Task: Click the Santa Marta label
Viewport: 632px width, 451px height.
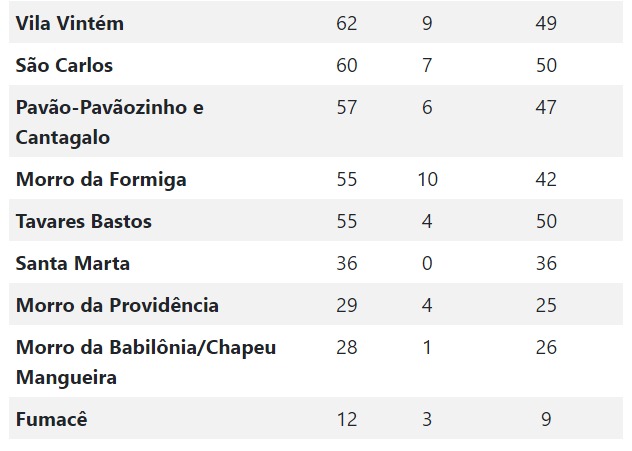Action: click(73, 263)
